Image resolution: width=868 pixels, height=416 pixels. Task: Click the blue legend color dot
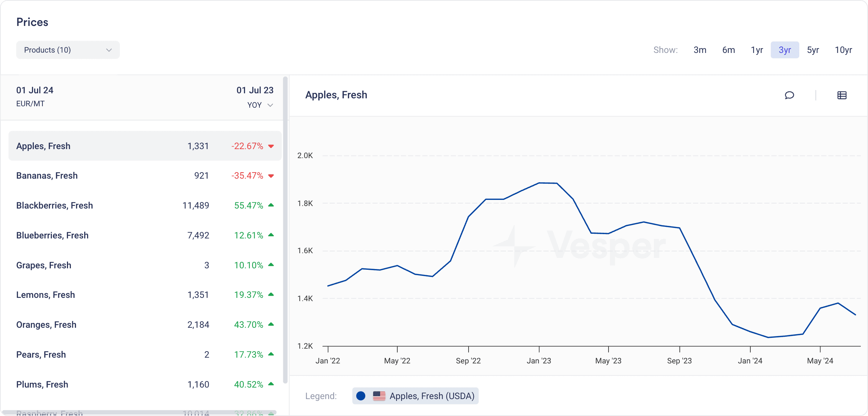coord(361,396)
